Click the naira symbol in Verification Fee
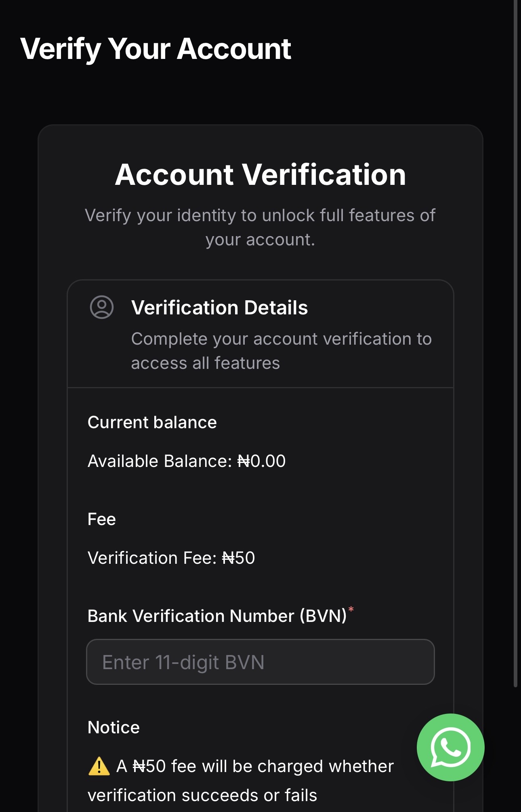The image size is (521, 812). click(228, 558)
